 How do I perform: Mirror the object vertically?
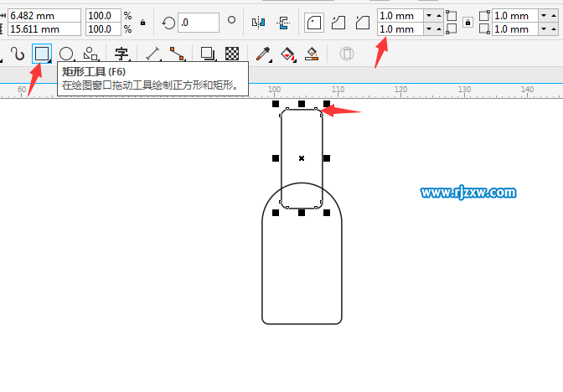(283, 23)
